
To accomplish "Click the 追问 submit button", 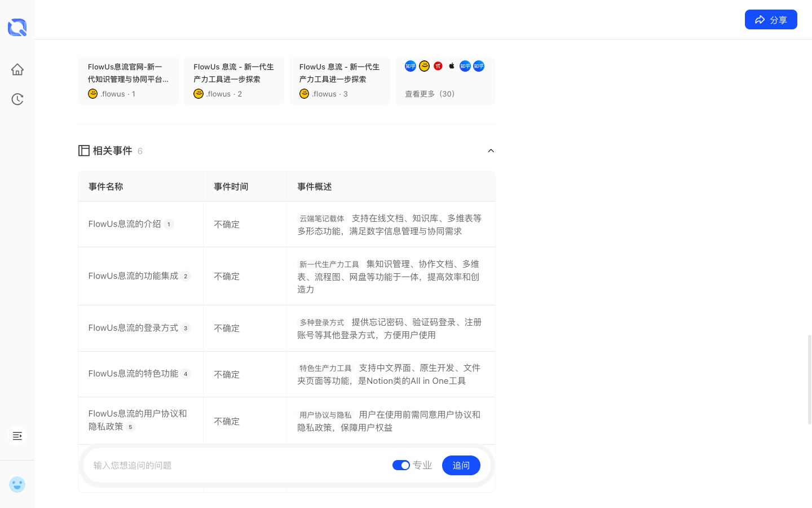I will [461, 465].
